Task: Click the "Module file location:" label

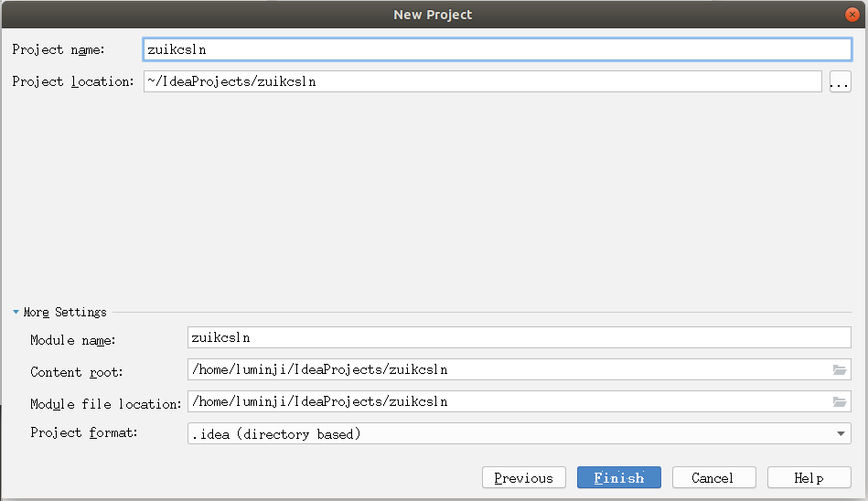Action: pos(106,404)
